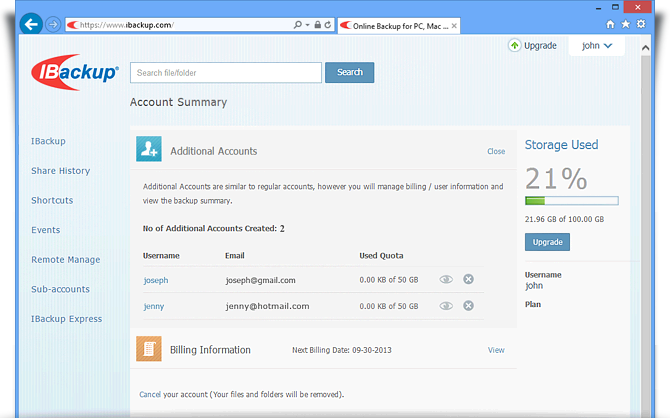This screenshot has width=670, height=418.
Task: Open the joseph username link
Action: pos(156,280)
